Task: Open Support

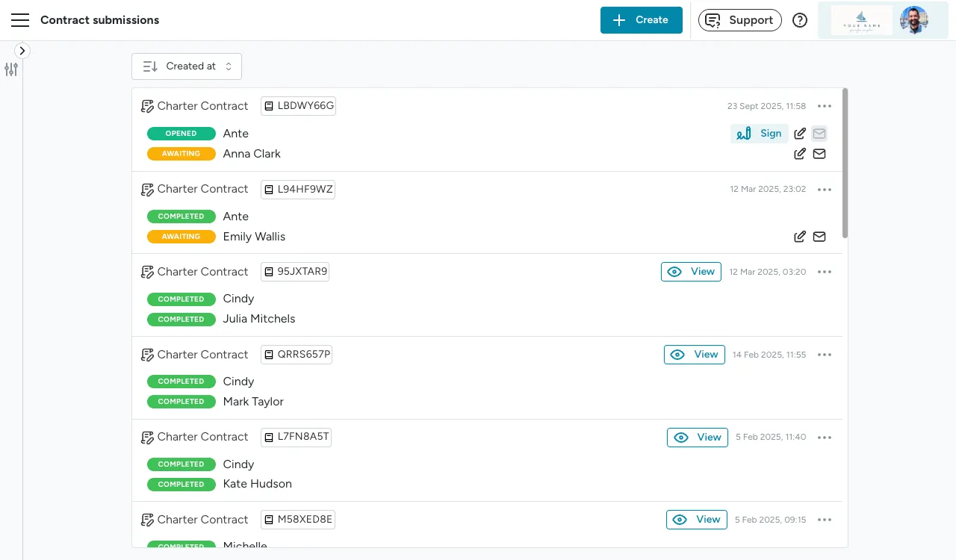Action: [739, 20]
